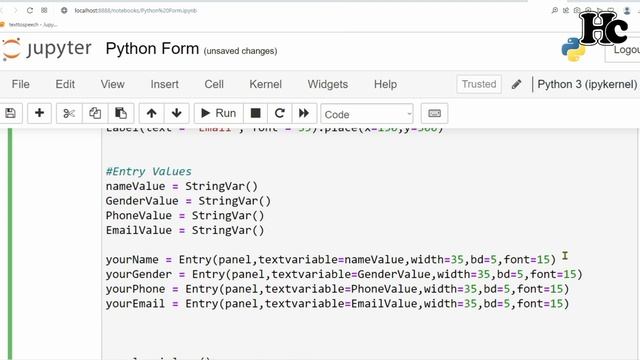Viewport: 640px width, 360px height.
Task: Save notebook with the floppy disk icon
Action: coord(11,113)
